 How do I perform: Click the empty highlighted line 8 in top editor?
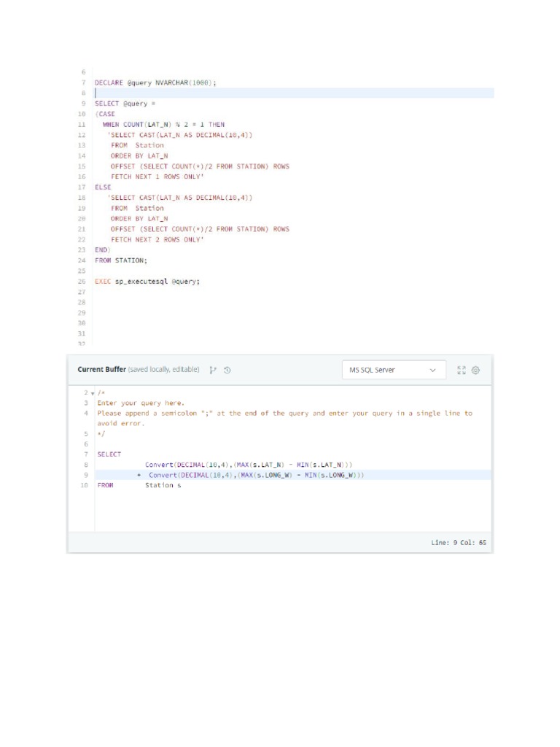(292, 93)
